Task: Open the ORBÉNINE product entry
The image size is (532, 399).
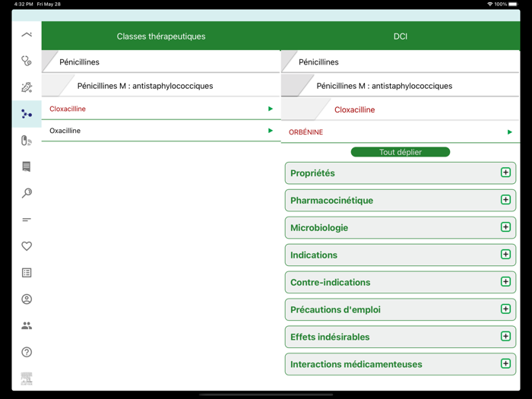Action: click(x=401, y=132)
